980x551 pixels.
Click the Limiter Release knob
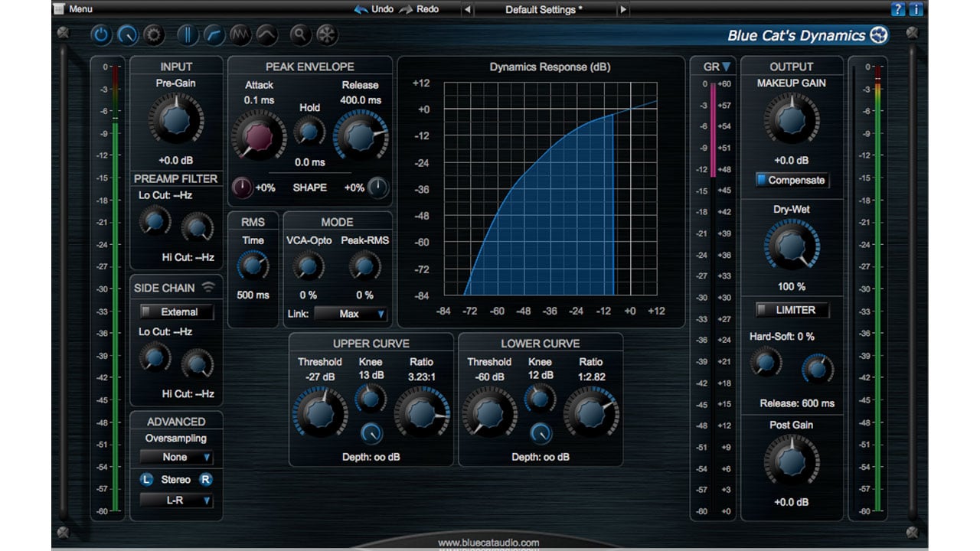tap(817, 368)
